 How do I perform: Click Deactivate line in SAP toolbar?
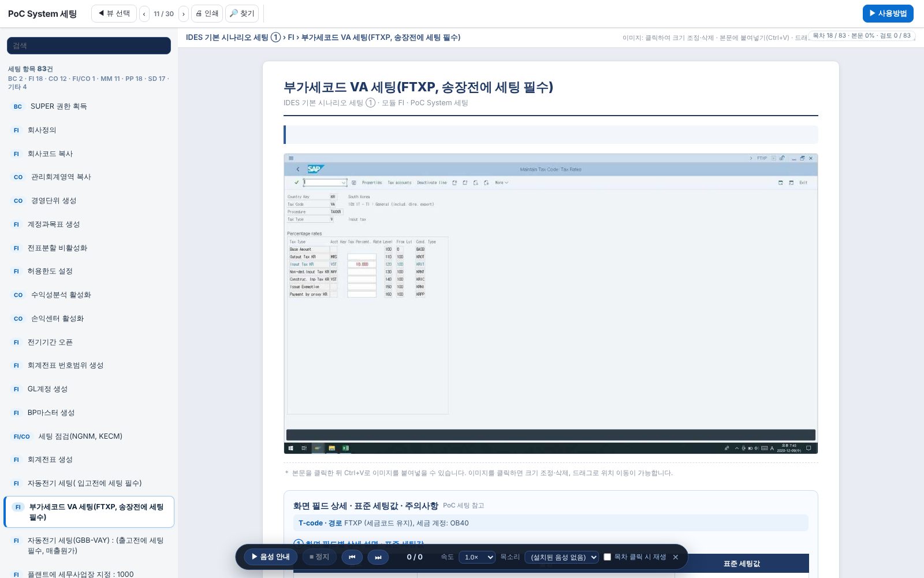[x=432, y=183]
